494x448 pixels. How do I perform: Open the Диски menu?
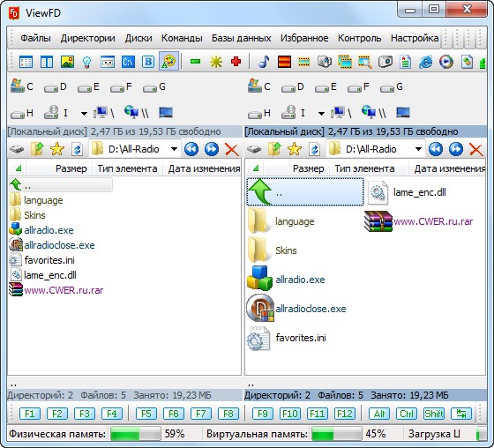pos(138,38)
